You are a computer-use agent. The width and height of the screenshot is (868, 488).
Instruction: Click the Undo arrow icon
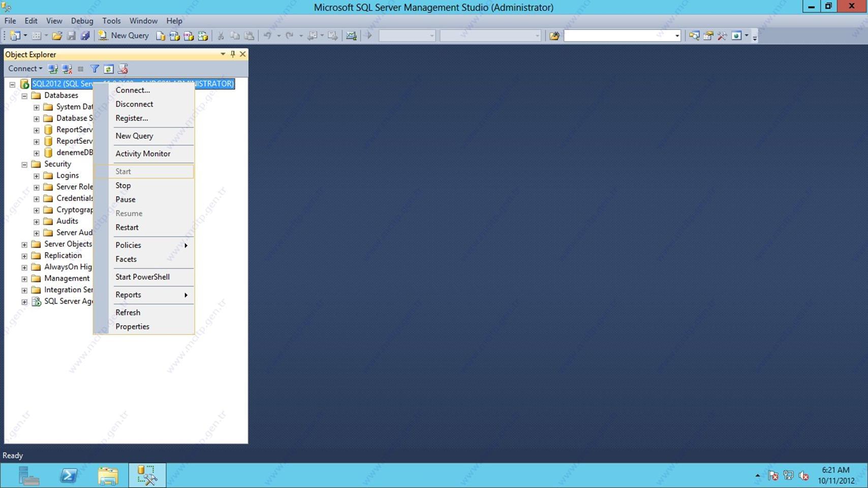pos(267,36)
